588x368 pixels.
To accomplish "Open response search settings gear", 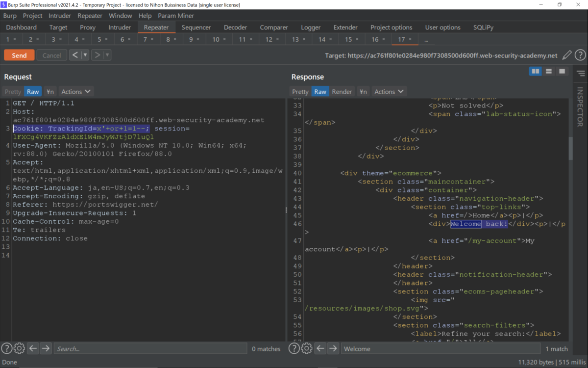I will 307,348.
